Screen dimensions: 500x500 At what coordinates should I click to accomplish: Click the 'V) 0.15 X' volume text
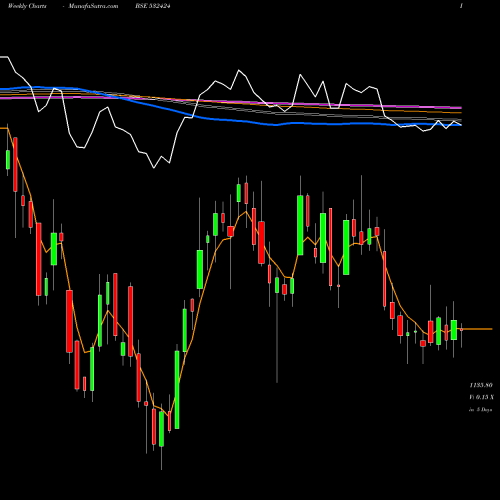481,397
